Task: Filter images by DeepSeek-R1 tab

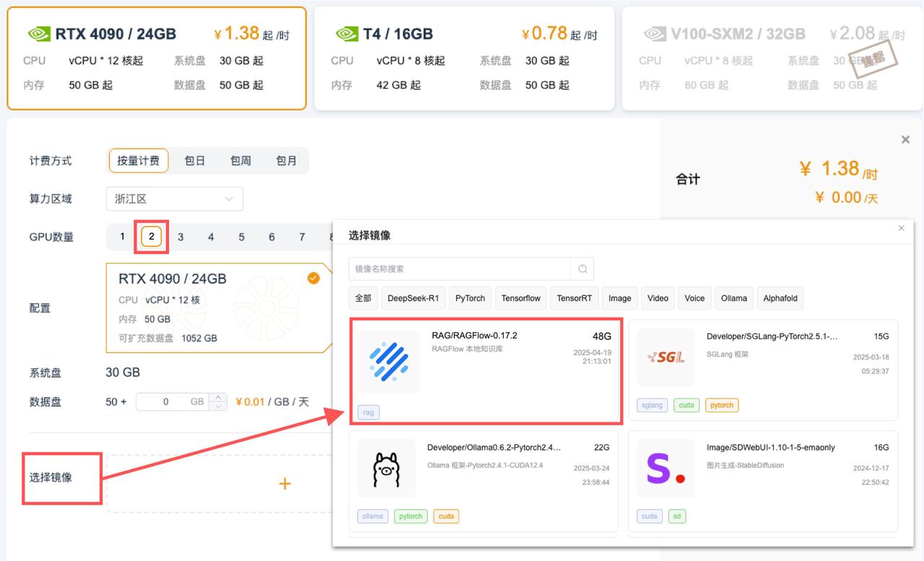Action: coord(413,298)
